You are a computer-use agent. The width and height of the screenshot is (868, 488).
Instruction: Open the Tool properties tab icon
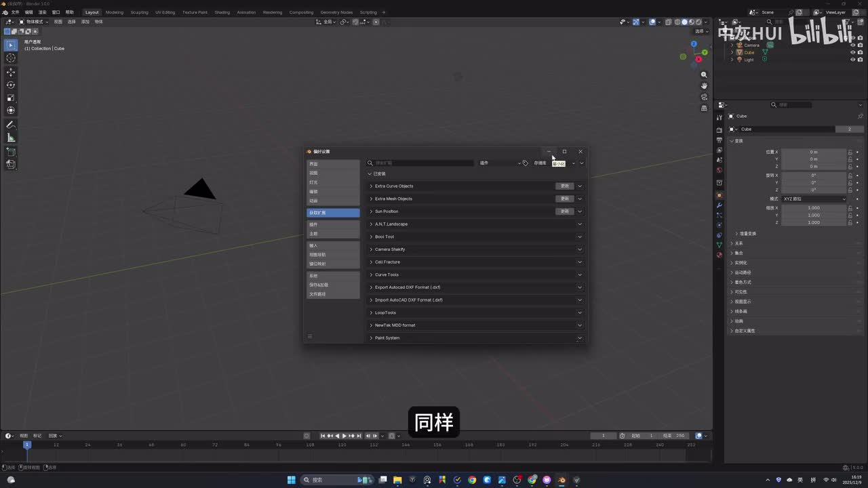719,117
